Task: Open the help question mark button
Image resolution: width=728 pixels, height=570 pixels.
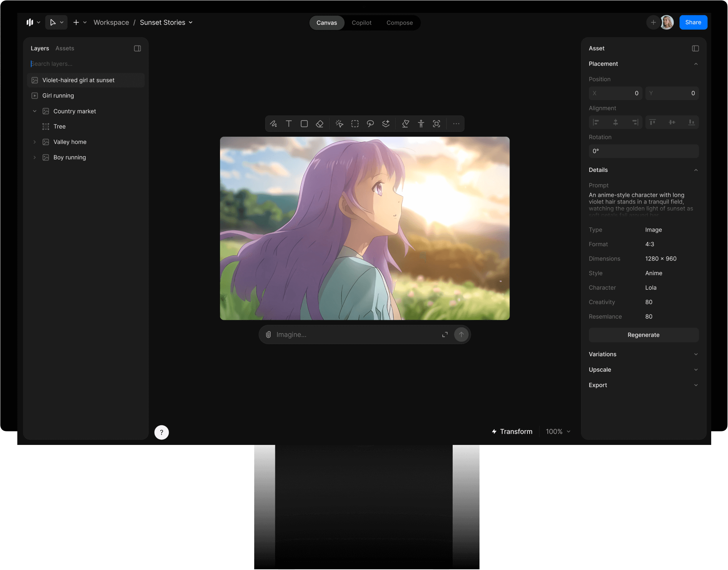Action: tap(162, 432)
